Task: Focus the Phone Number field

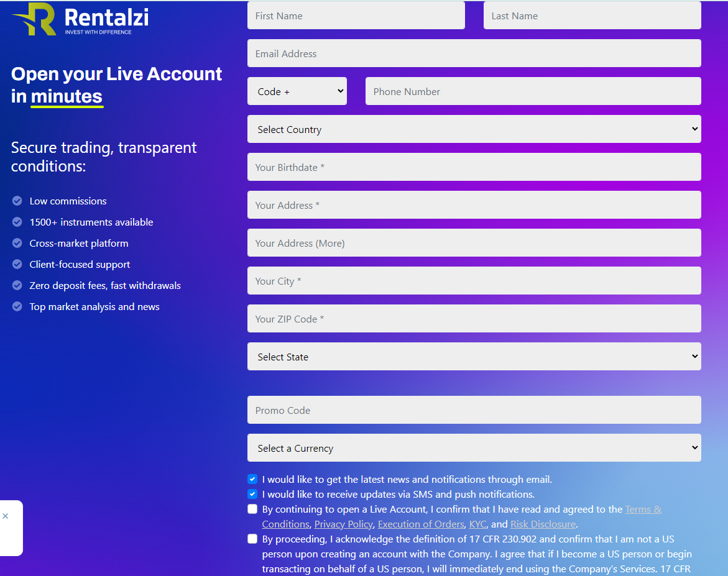Action: tap(533, 91)
